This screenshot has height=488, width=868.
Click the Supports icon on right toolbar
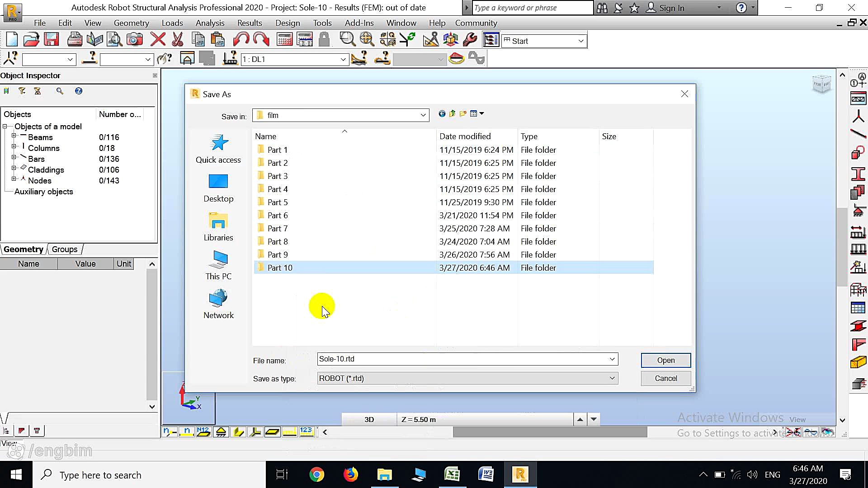pyautogui.click(x=858, y=211)
